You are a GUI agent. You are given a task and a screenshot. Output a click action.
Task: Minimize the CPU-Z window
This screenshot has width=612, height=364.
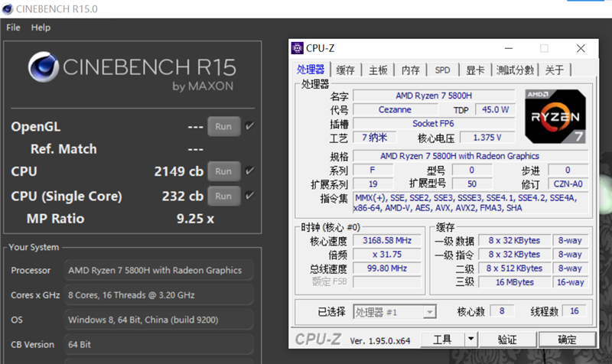point(509,48)
